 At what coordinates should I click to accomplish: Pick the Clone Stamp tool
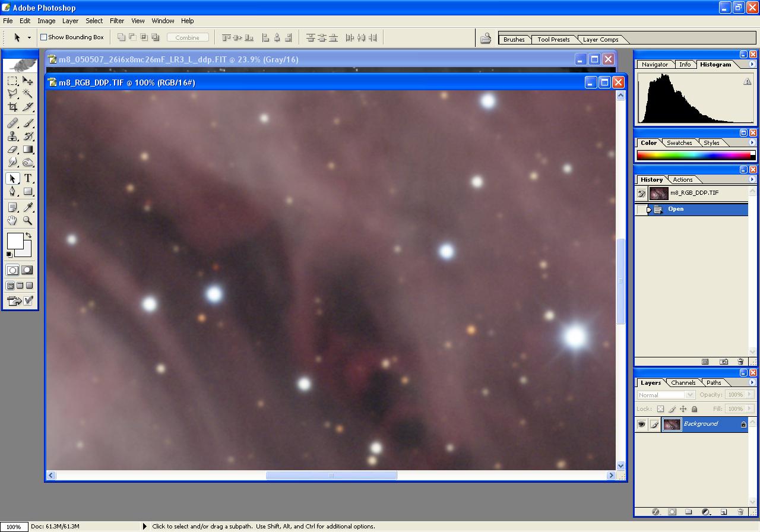pos(12,136)
